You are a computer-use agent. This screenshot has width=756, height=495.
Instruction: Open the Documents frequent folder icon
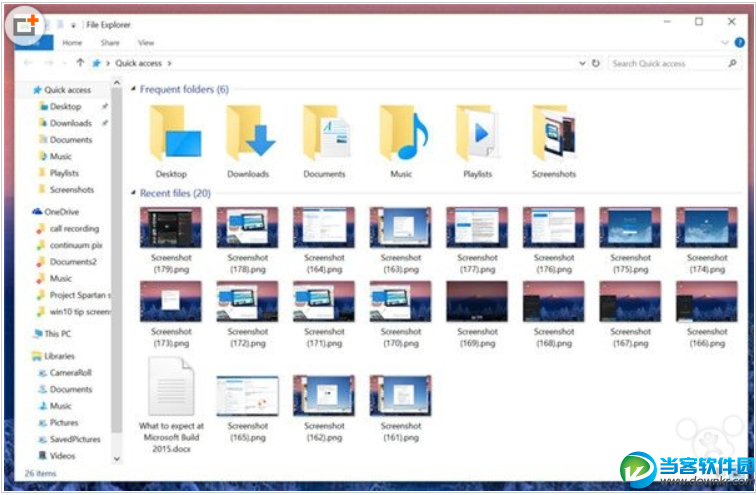point(326,133)
